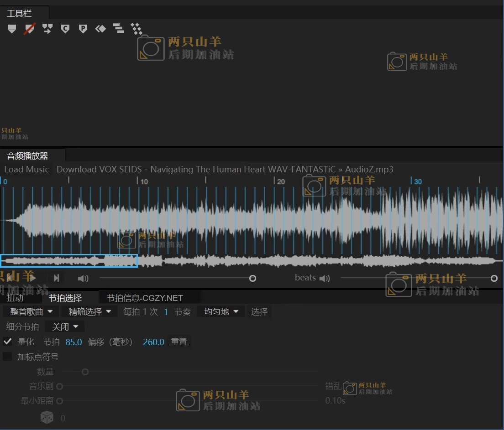Open the 整首歌曲 dropdown
The image size is (504, 430).
(x=31, y=312)
